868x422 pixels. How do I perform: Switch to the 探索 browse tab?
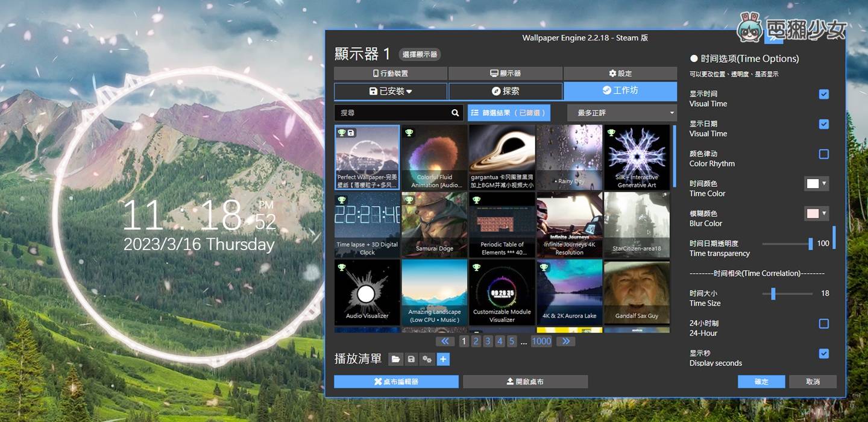tap(504, 91)
